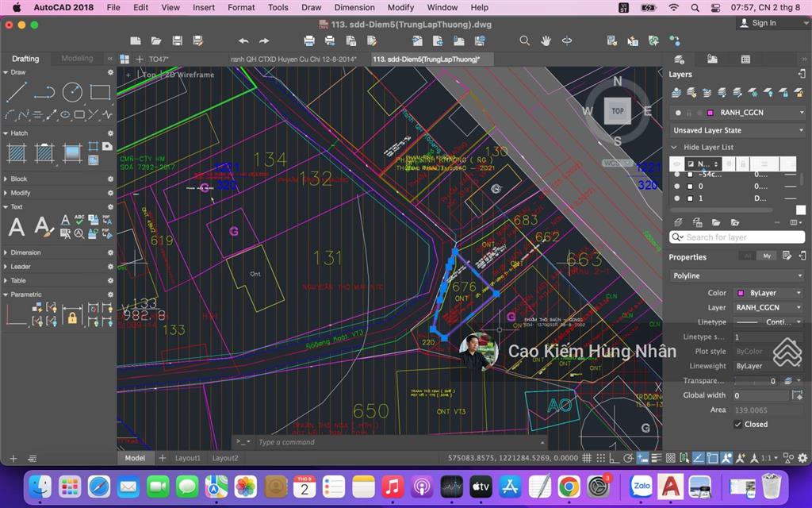Toggle dynamic input in status bar
This screenshot has height=508, width=812.
click(642, 458)
